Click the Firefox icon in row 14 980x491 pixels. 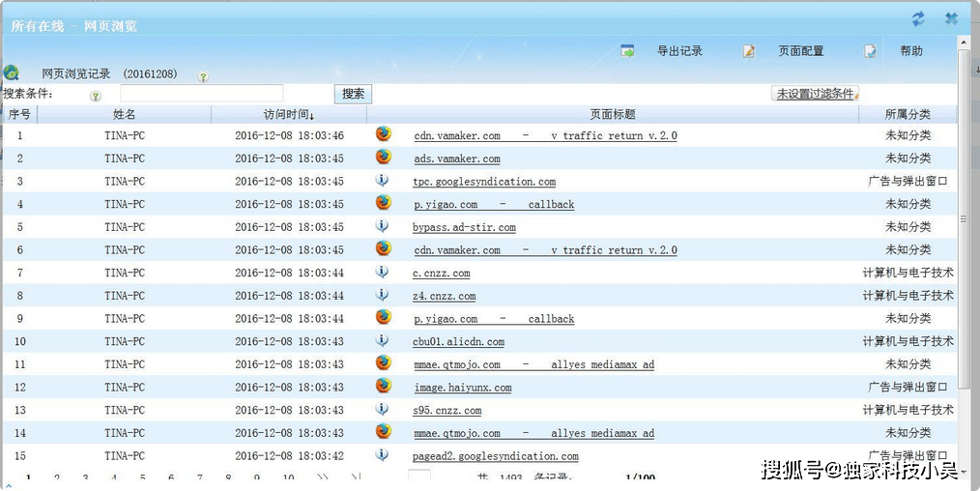(383, 431)
